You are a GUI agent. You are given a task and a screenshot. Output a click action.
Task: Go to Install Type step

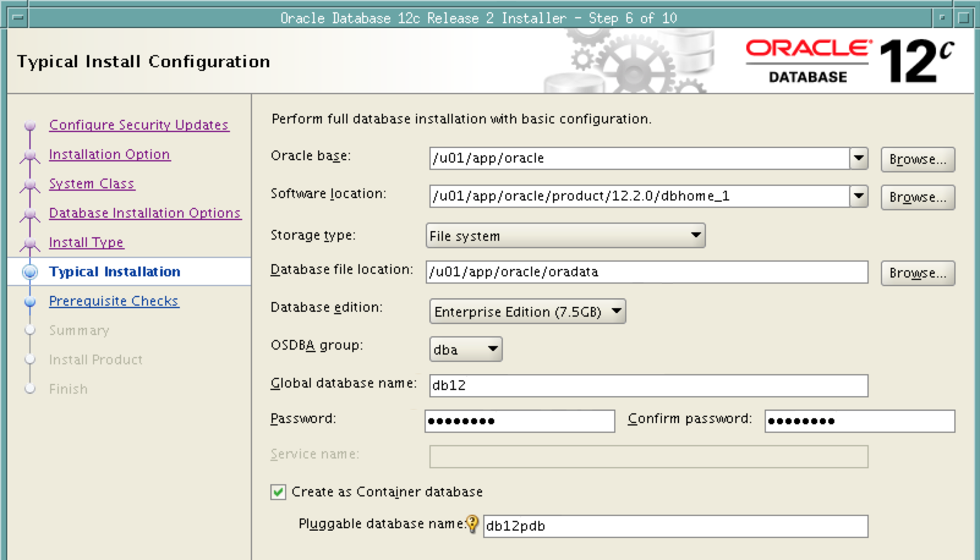[x=86, y=242]
